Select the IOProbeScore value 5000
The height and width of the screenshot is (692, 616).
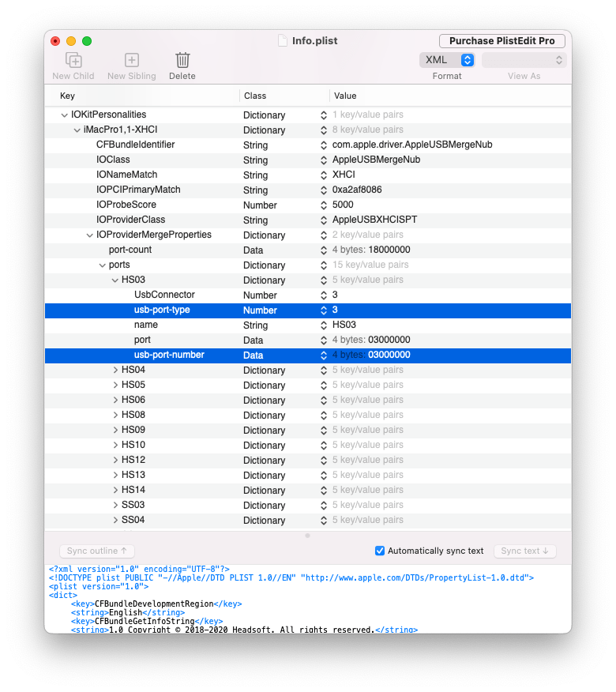click(343, 205)
